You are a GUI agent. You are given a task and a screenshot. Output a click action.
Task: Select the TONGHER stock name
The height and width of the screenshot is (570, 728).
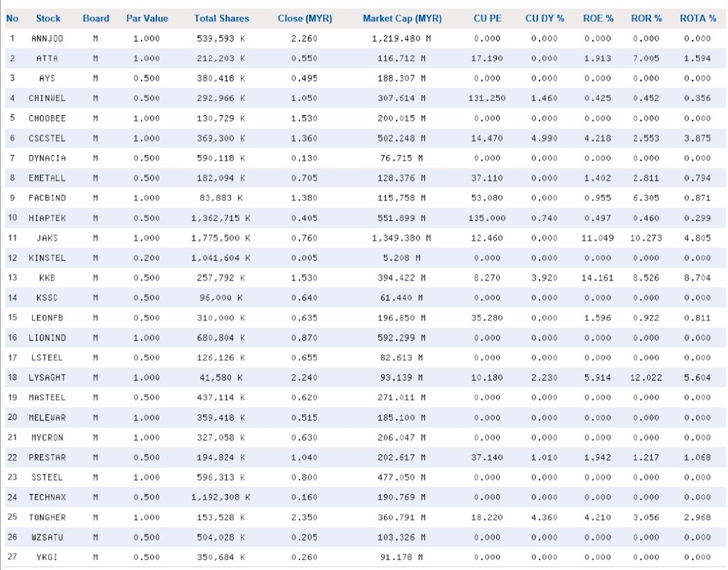(x=47, y=517)
